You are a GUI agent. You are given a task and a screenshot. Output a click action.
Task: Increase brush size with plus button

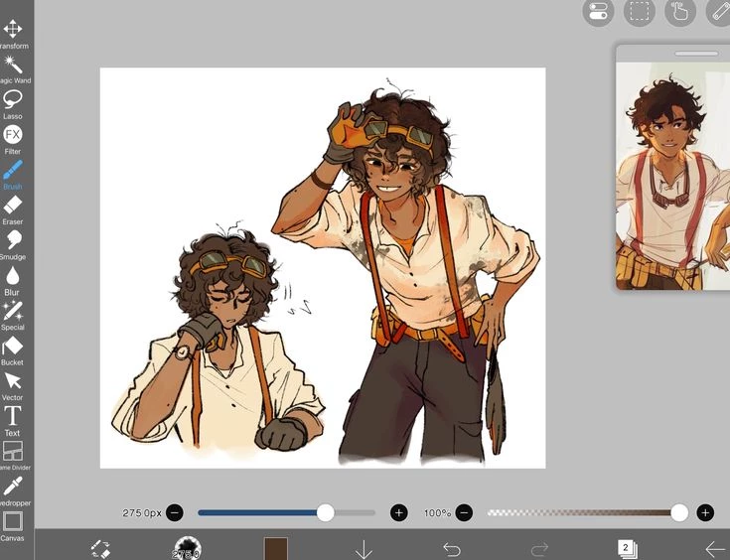399,512
